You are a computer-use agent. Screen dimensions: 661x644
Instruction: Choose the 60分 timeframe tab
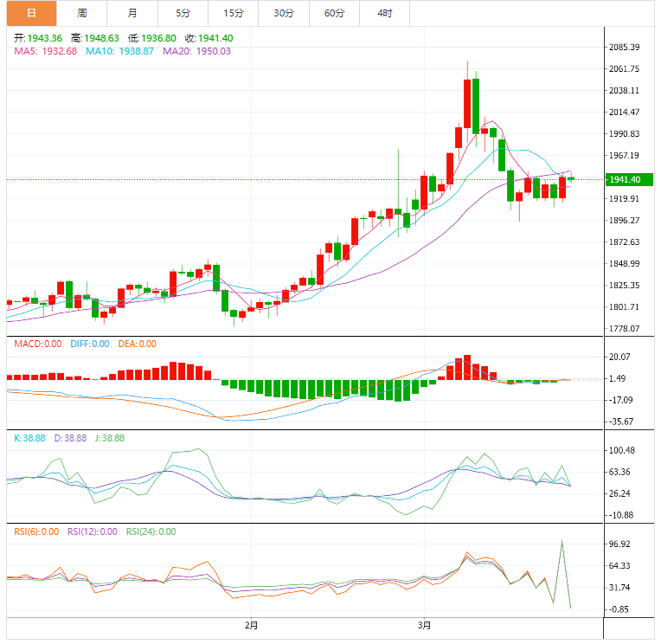click(334, 13)
